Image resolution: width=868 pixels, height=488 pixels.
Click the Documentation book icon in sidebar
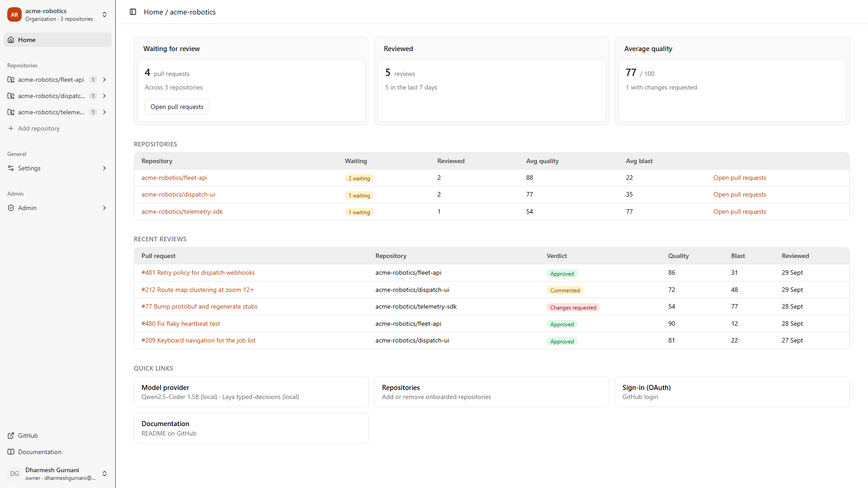click(11, 452)
